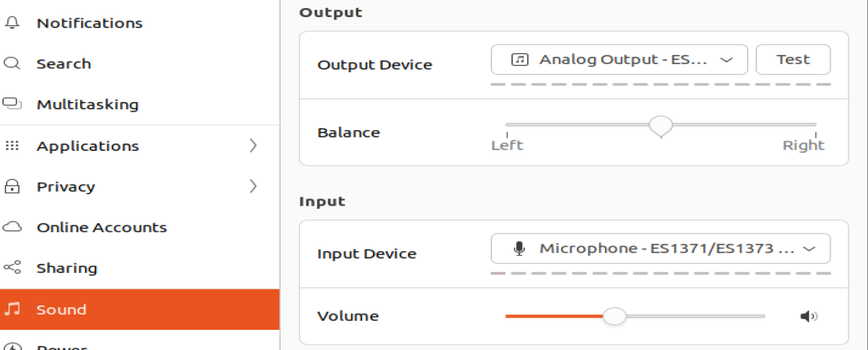Click the Notifications bell icon

[x=12, y=23]
